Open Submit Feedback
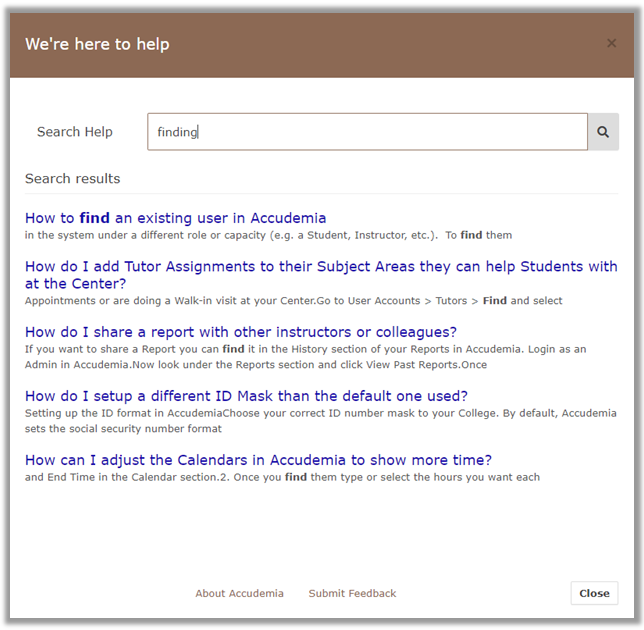Image resolution: width=644 pixels, height=630 pixels. 352,593
